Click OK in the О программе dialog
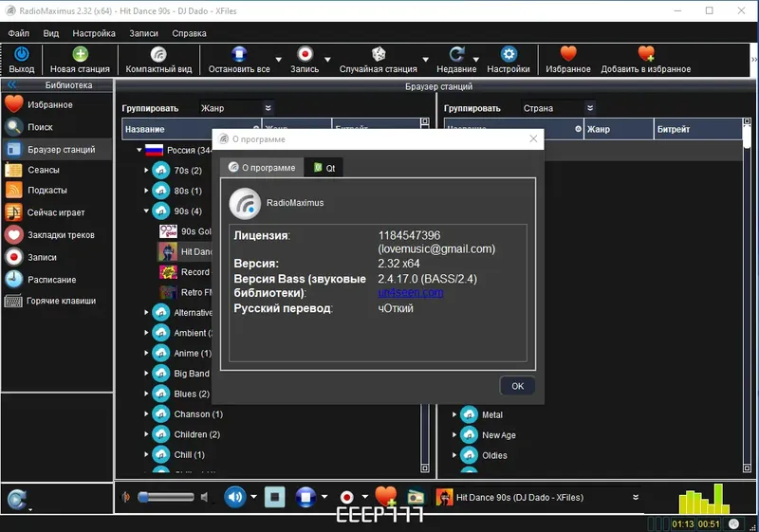The width and height of the screenshot is (759, 532). pos(517,386)
